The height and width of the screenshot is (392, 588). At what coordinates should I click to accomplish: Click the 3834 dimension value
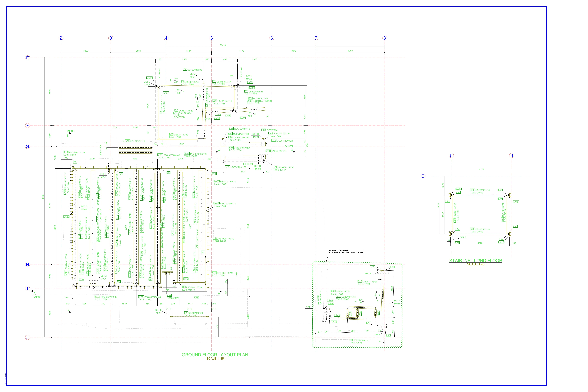138,51
